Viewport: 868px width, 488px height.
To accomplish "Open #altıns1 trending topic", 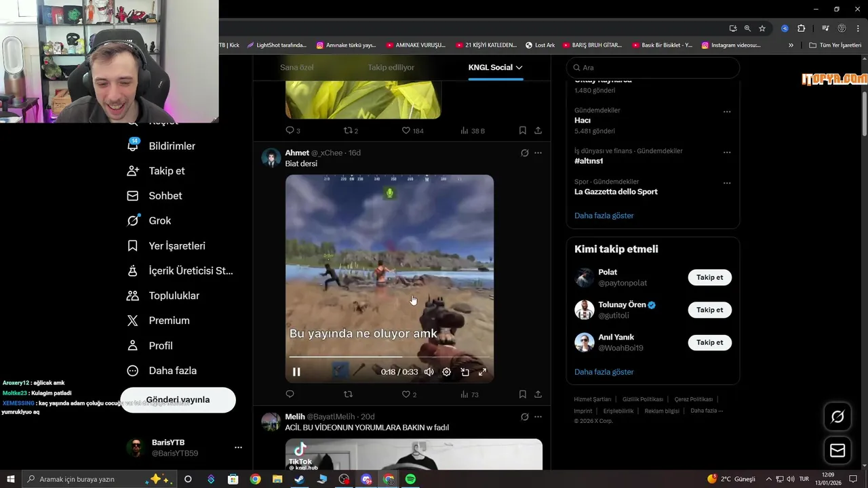I will click(589, 161).
